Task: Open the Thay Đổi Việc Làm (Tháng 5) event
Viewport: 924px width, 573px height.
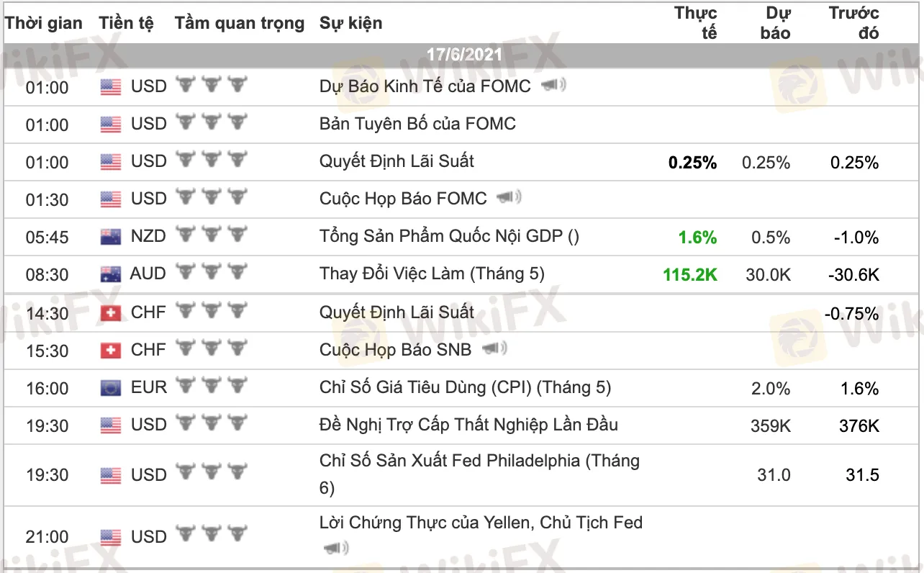Action: click(432, 274)
